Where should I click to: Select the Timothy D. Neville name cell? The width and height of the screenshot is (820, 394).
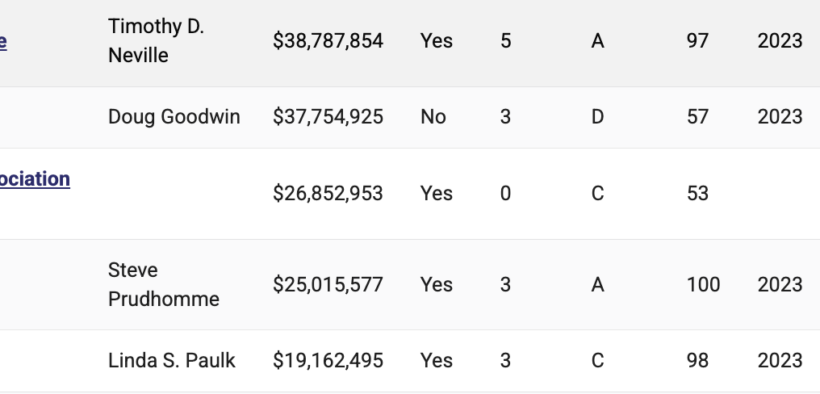tap(156, 41)
